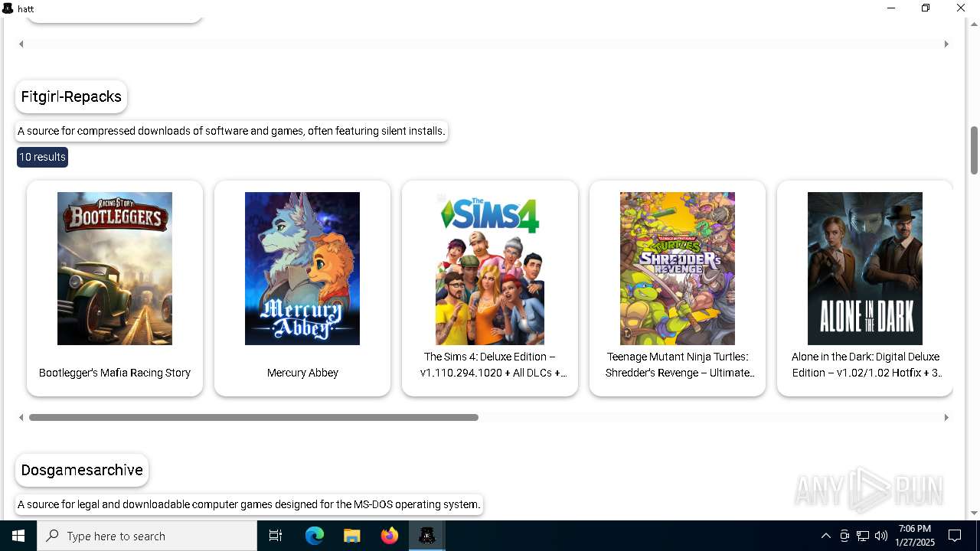Open Alone in the Dark cover image
The image size is (980, 551).
[x=865, y=269]
